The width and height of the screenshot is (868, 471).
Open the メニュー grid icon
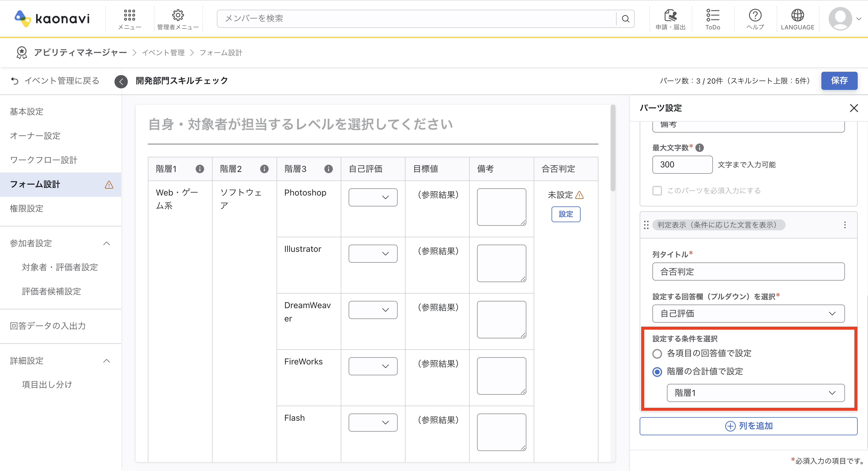coord(129,15)
